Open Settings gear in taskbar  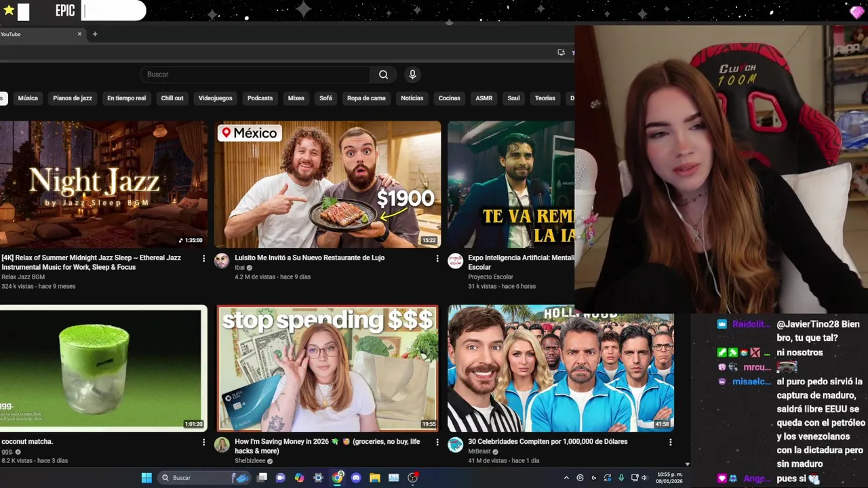pos(318,478)
